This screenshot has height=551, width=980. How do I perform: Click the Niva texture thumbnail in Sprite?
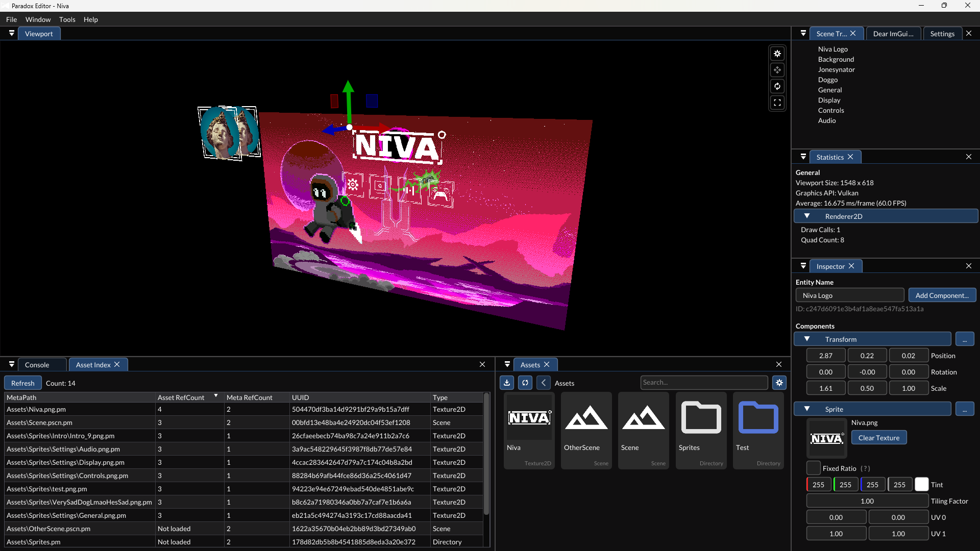(x=826, y=438)
